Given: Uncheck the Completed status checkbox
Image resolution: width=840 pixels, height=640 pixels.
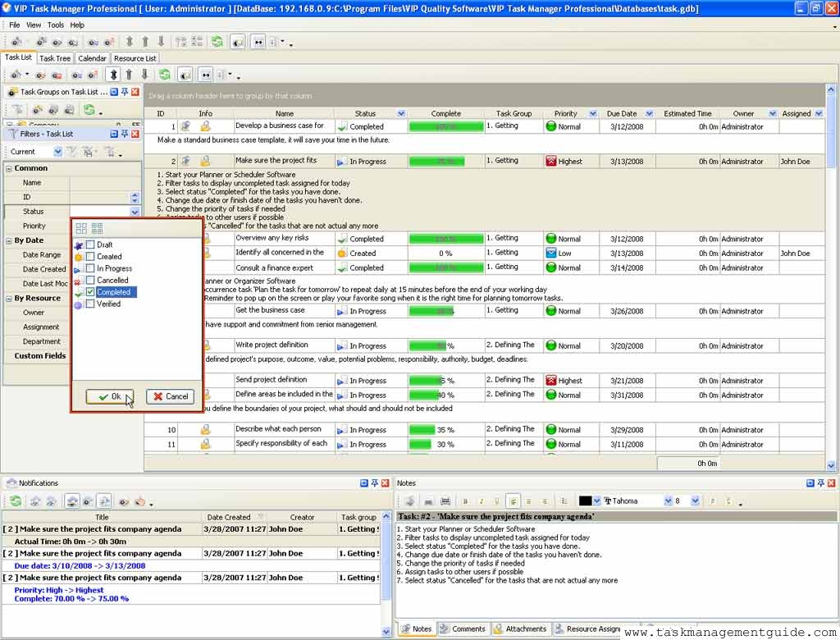Looking at the screenshot, I should click(x=90, y=292).
